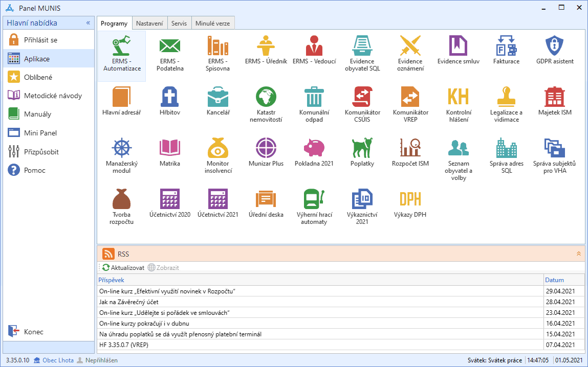Open Metodické návody from sidebar
This screenshot has height=367, width=588.
(53, 96)
